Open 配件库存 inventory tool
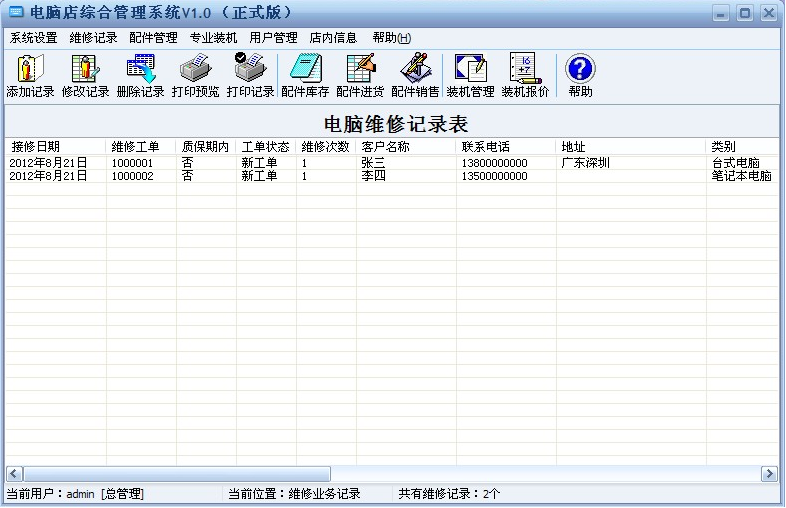The image size is (786, 508). (x=305, y=76)
